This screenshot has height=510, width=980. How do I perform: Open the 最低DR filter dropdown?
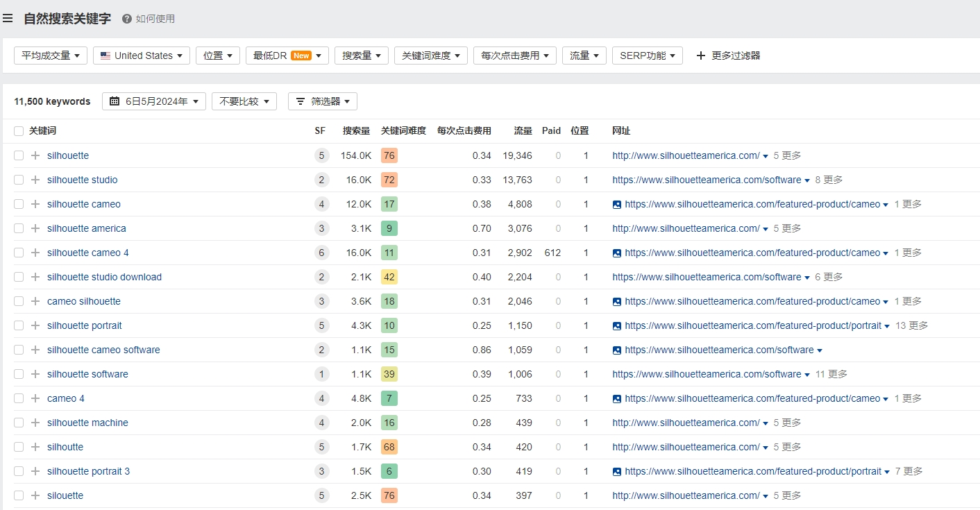click(287, 56)
